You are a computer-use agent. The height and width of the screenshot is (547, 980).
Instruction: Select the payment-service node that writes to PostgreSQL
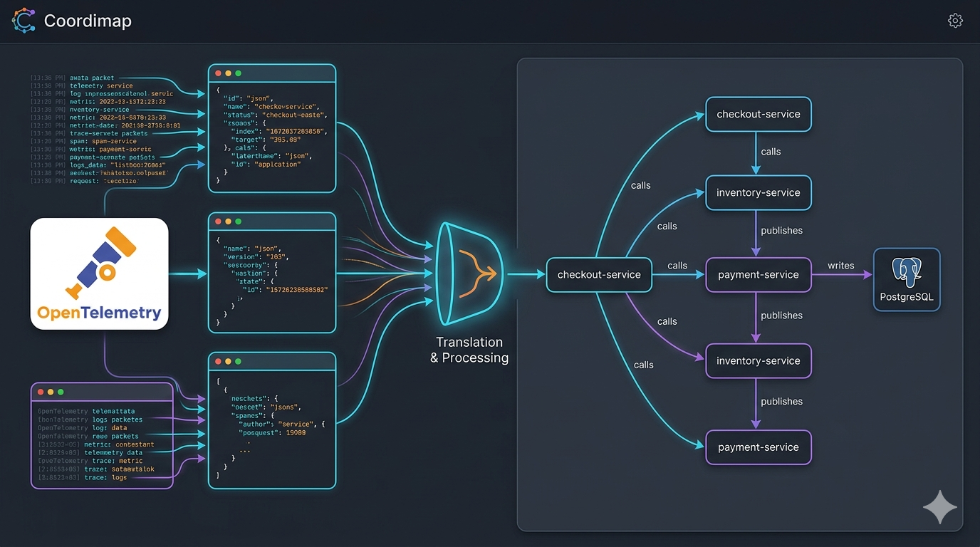pyautogui.click(x=759, y=275)
